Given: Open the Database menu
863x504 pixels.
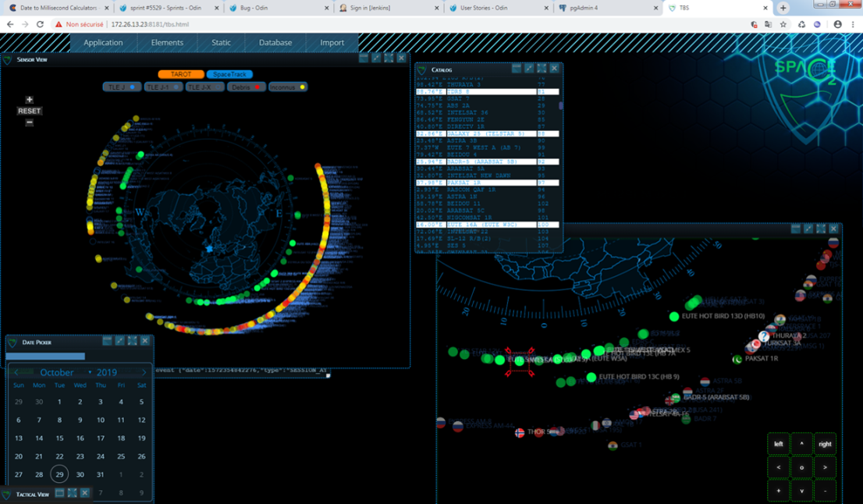Looking at the screenshot, I should (x=275, y=43).
